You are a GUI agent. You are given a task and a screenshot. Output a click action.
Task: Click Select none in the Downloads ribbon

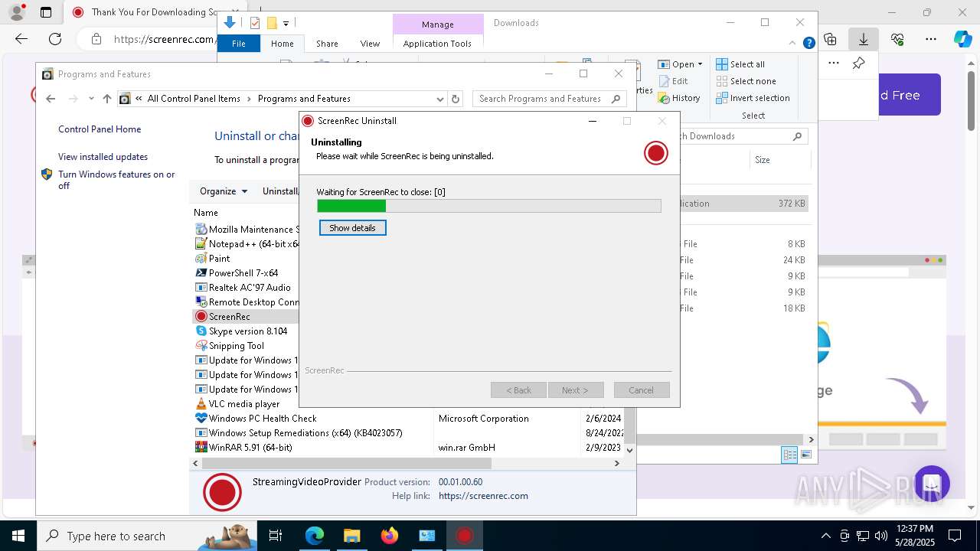point(746,81)
